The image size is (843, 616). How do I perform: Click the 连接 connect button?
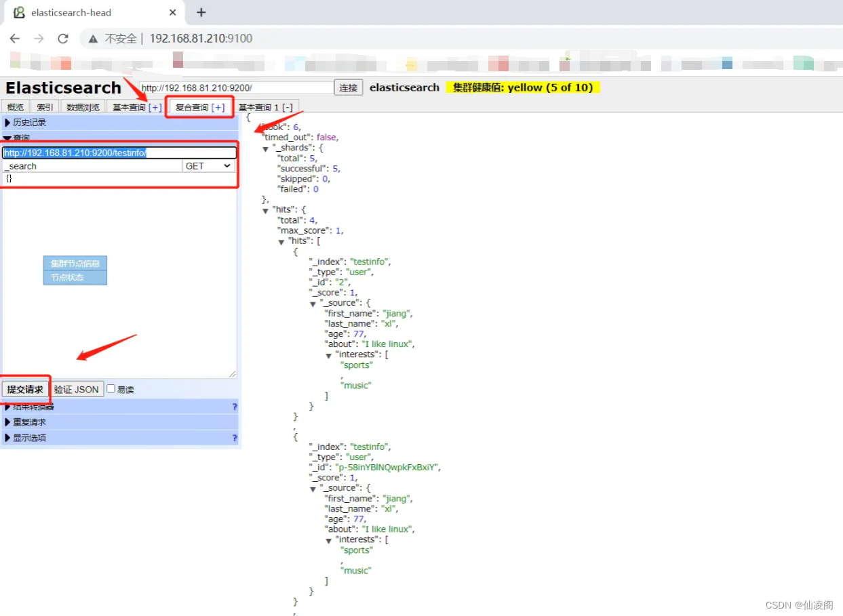click(348, 88)
